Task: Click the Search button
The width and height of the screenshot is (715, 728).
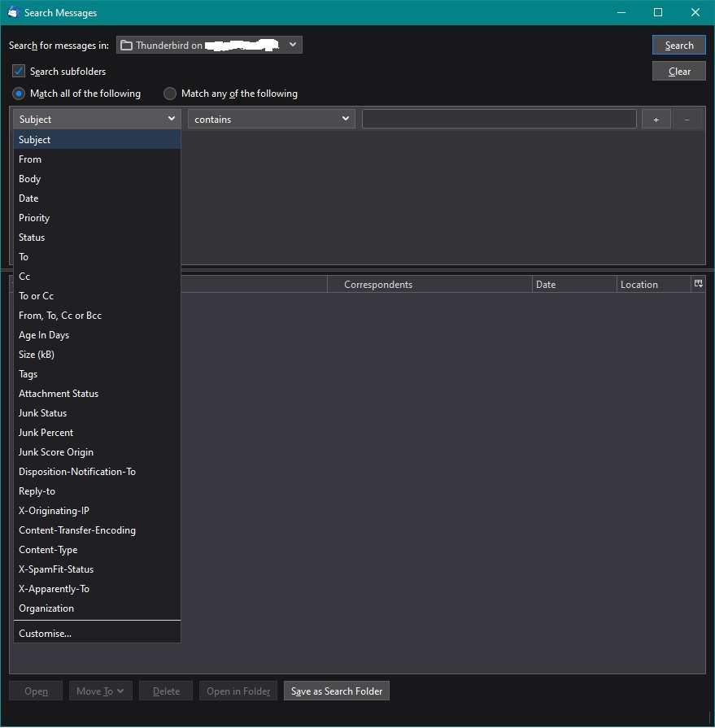Action: pyautogui.click(x=678, y=45)
